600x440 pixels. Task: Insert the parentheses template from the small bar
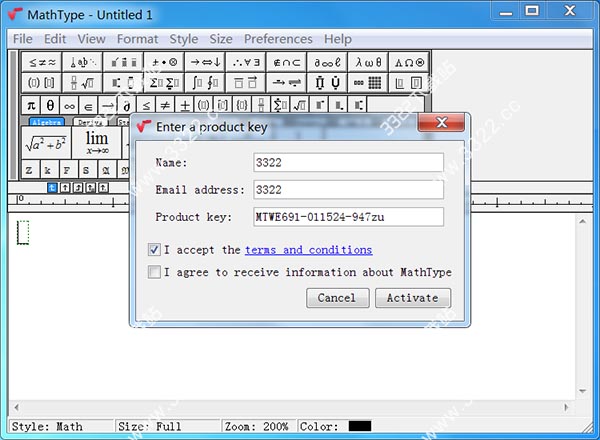204,105
